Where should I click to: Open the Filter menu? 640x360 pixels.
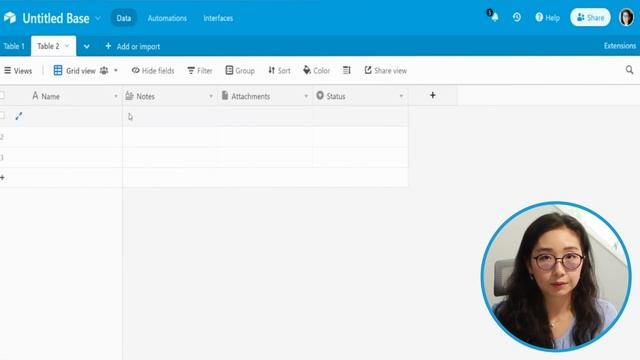coord(200,71)
